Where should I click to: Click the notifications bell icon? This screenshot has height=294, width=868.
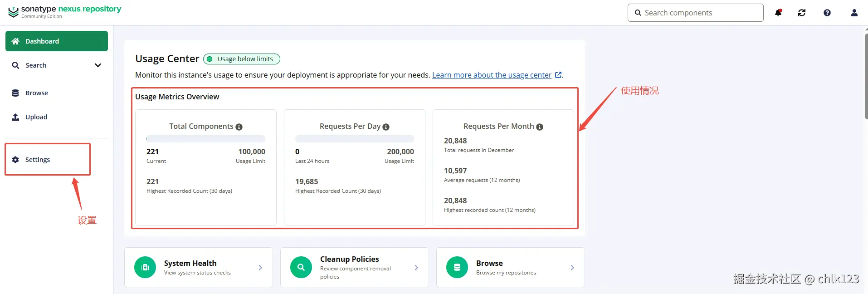coord(778,13)
